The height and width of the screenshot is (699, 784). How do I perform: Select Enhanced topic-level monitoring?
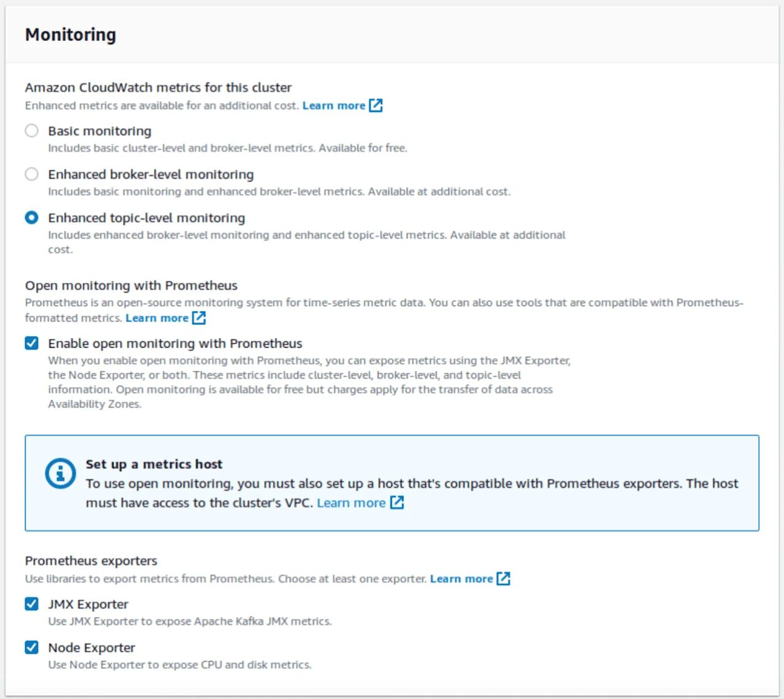[x=31, y=217]
